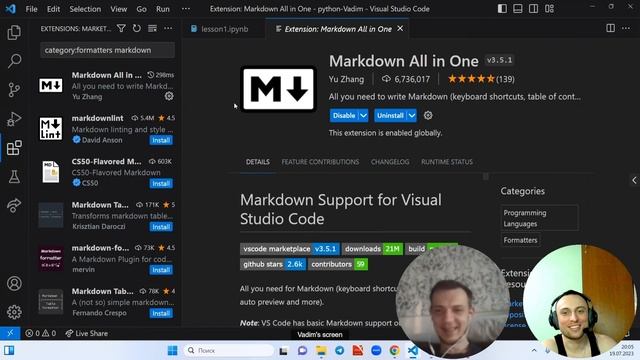Install CS50-Flavored Markdown extension
Viewport: 640px width, 360px height.
tap(161, 184)
